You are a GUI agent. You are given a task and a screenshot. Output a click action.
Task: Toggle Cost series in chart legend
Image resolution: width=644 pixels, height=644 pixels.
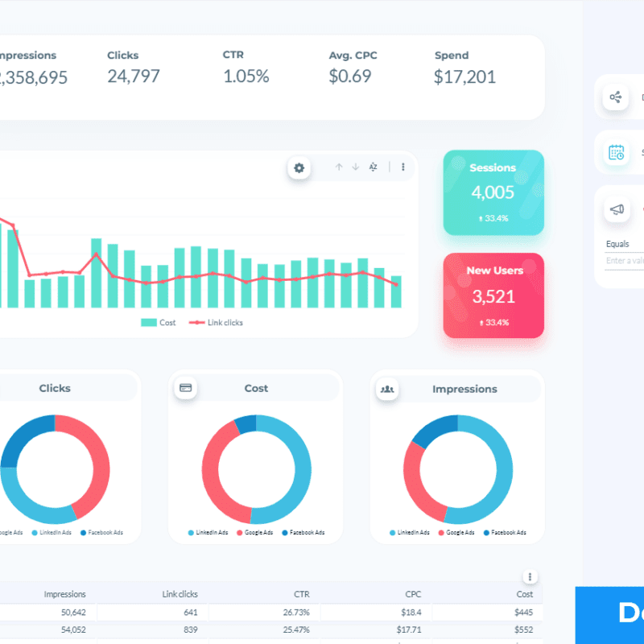(x=158, y=323)
